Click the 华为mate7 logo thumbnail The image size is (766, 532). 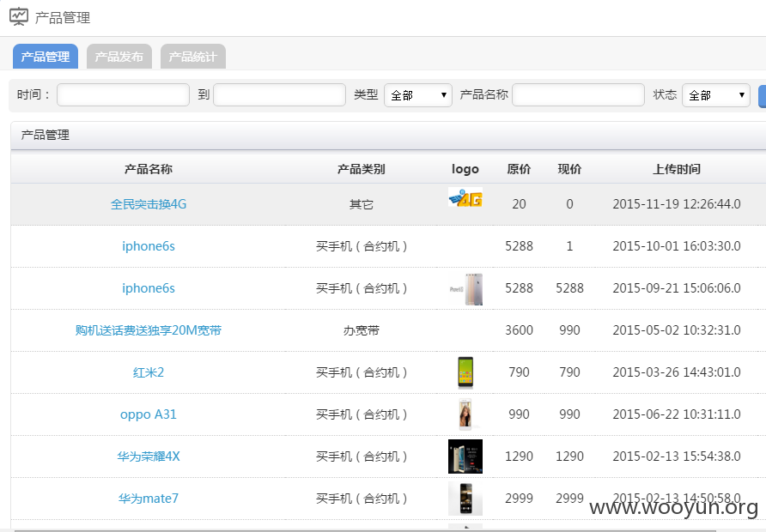tap(465, 499)
